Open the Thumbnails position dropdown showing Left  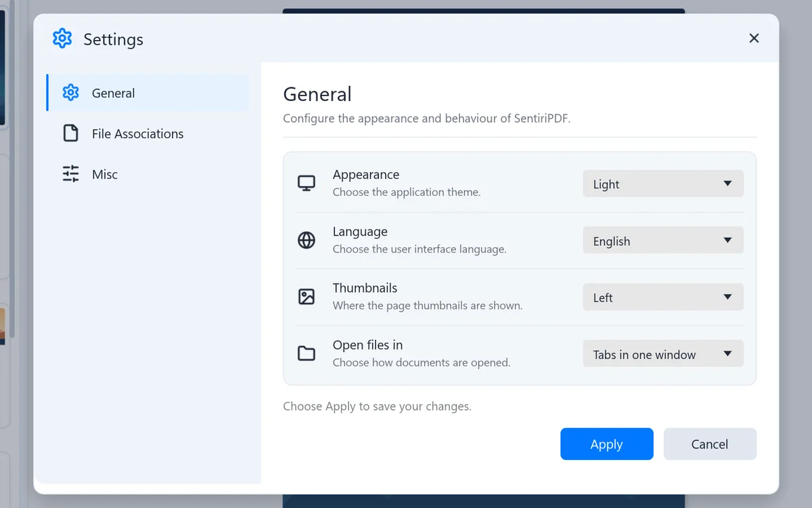663,297
